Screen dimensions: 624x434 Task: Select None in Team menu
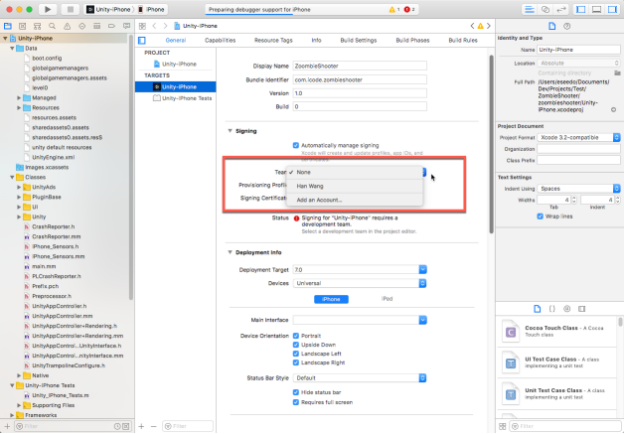point(354,172)
